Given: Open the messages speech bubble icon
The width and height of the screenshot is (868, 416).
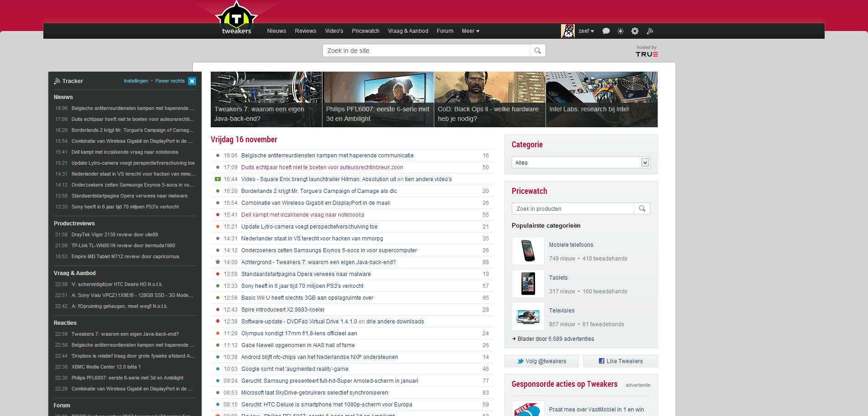Looking at the screenshot, I should tap(606, 31).
